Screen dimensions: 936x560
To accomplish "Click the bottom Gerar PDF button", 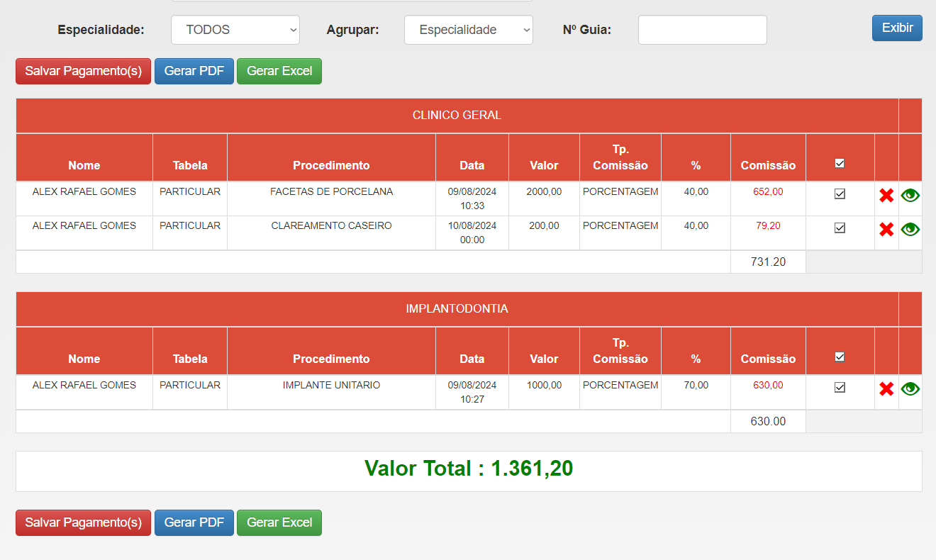I will 194,522.
